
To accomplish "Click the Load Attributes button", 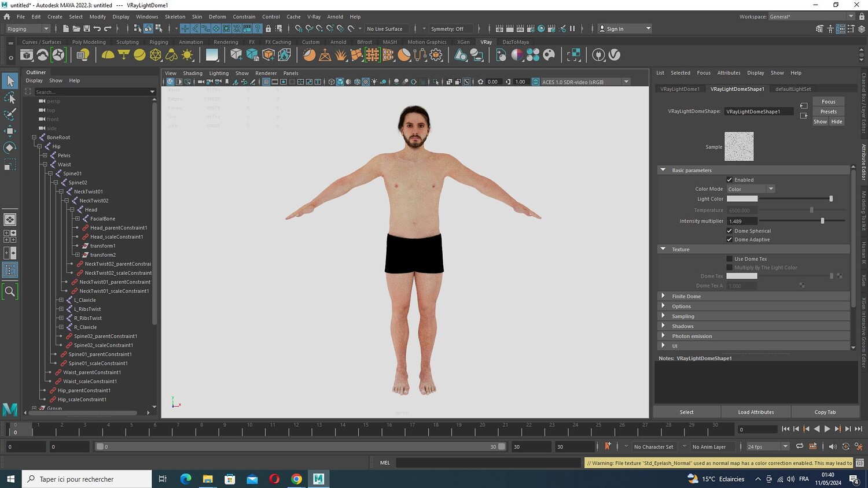I will click(756, 412).
